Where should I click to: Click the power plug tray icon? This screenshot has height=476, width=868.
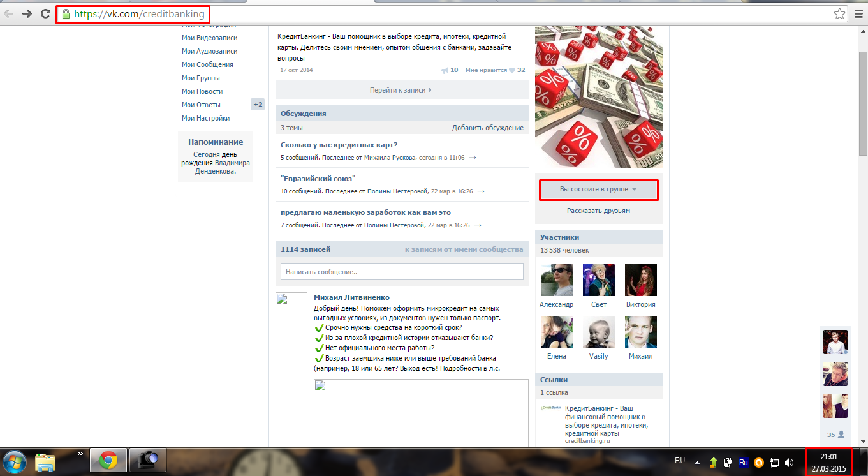(728, 462)
